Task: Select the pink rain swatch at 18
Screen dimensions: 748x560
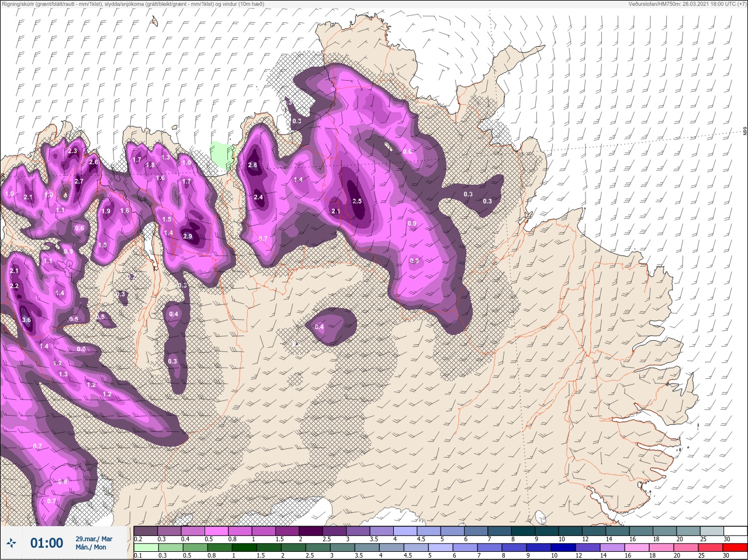Action: point(662,548)
